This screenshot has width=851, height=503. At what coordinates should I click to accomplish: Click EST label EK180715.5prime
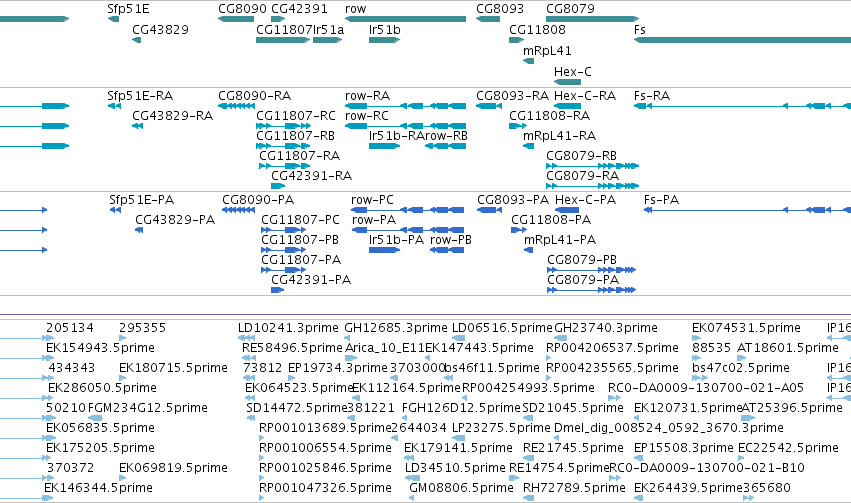pos(173,368)
